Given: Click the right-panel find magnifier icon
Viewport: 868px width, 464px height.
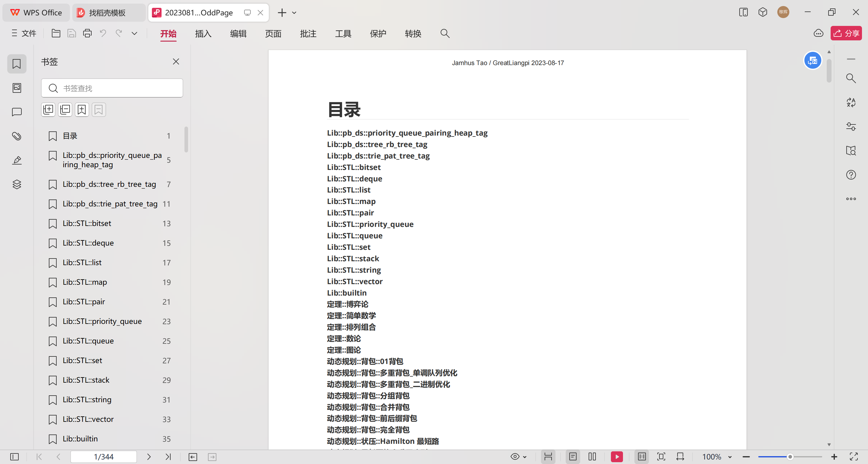Looking at the screenshot, I should (x=851, y=78).
